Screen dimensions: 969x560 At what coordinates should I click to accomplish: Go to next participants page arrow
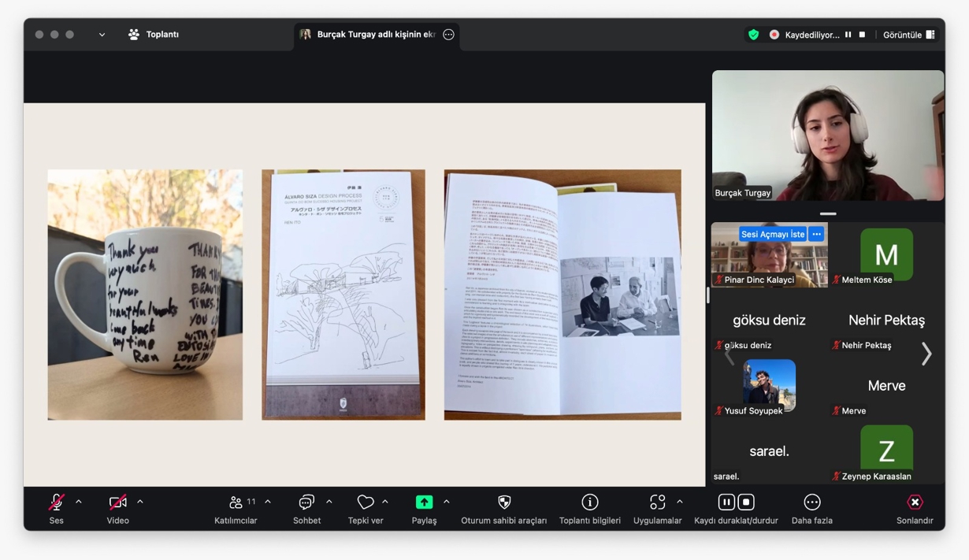tap(926, 354)
